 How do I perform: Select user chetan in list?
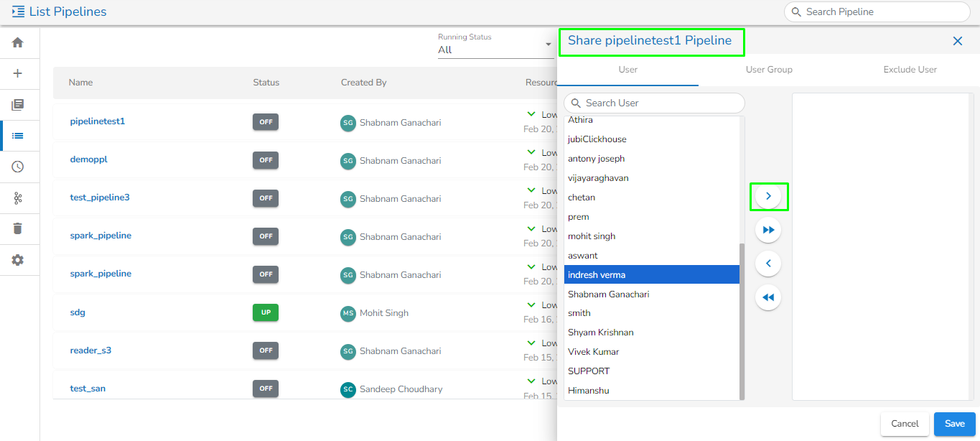tap(652, 198)
